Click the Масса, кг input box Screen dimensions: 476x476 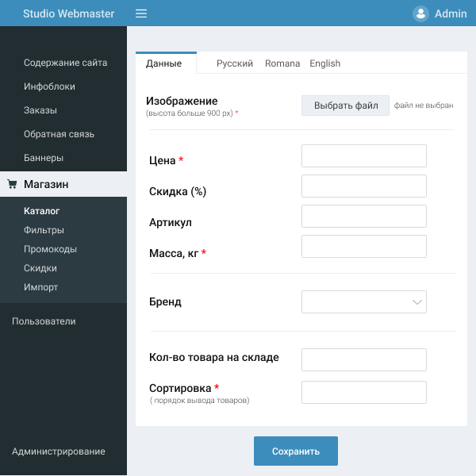click(364, 246)
